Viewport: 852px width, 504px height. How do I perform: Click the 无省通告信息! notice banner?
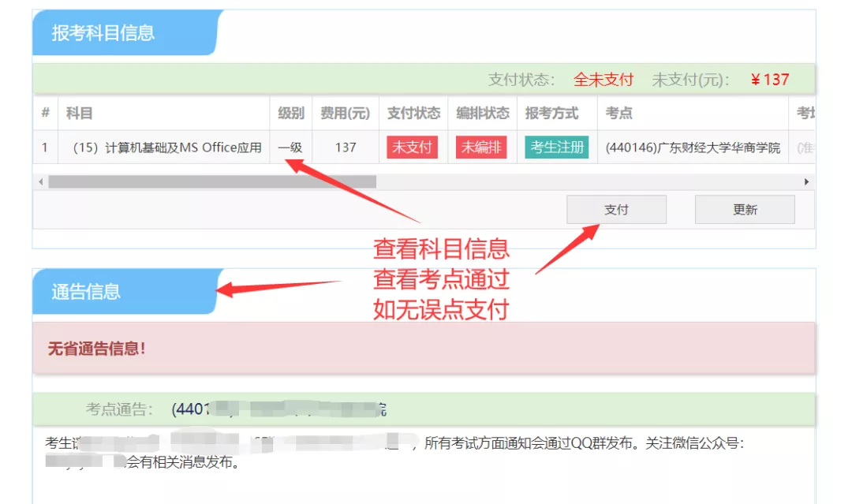pos(424,348)
